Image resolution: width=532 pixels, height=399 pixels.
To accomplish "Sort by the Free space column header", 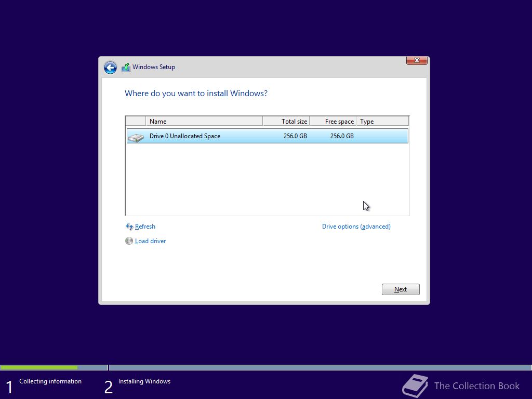I will tap(333, 121).
